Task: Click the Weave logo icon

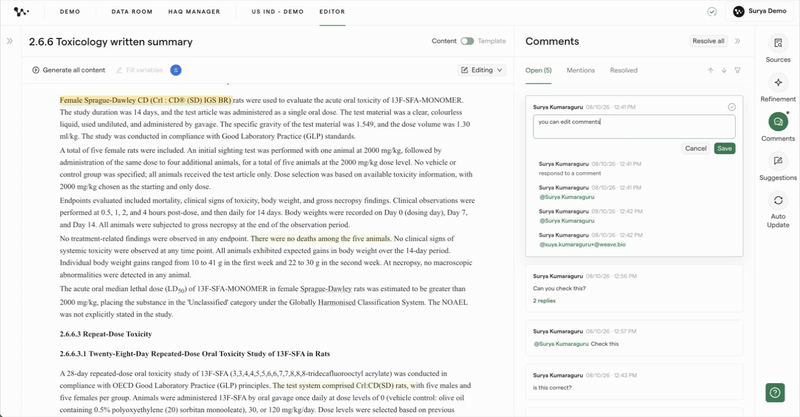Action: click(x=20, y=11)
